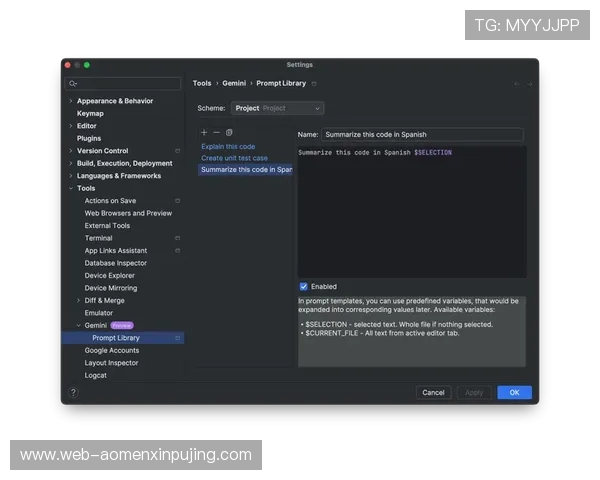Viewport: 600px width, 480px height.
Task: Expand the Diff & Merge node
Action: (78, 300)
